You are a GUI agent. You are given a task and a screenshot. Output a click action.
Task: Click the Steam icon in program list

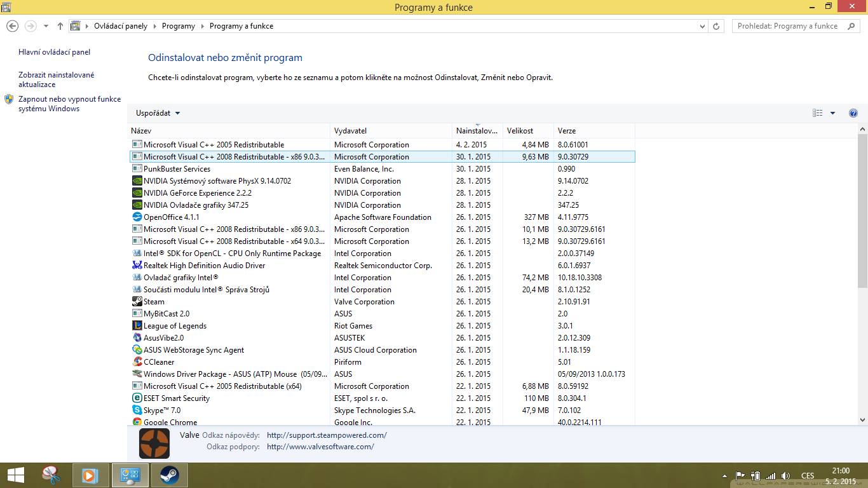[x=137, y=301]
